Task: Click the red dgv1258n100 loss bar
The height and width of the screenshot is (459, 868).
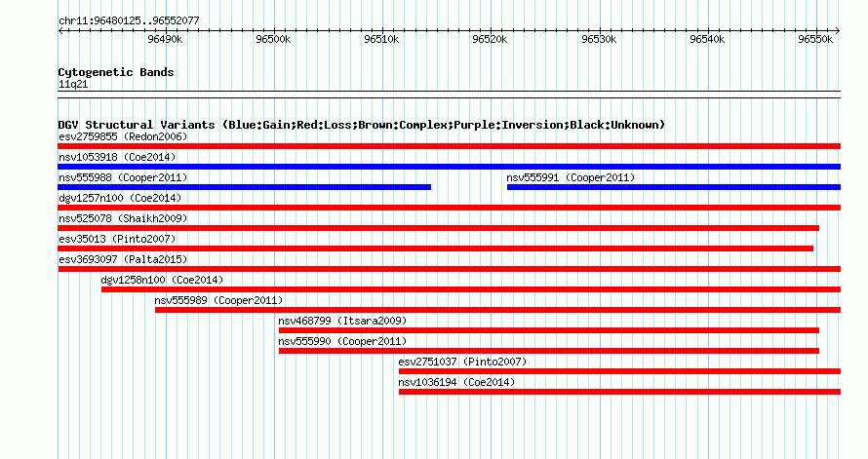Action: point(470,289)
